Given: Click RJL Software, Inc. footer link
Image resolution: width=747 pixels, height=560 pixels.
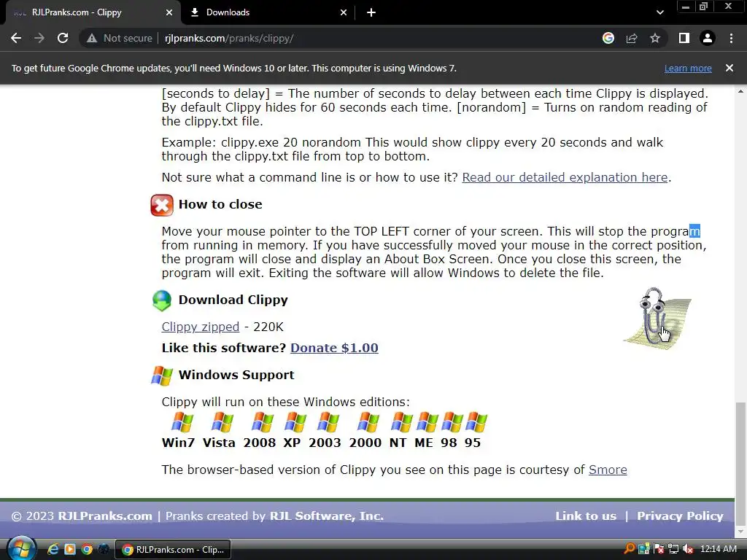Looking at the screenshot, I should pos(326,516).
